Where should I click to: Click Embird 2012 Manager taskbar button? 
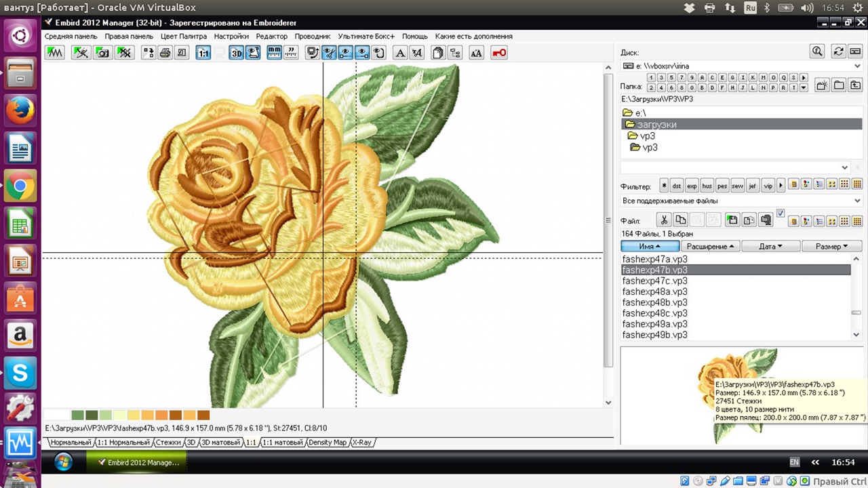[137, 462]
